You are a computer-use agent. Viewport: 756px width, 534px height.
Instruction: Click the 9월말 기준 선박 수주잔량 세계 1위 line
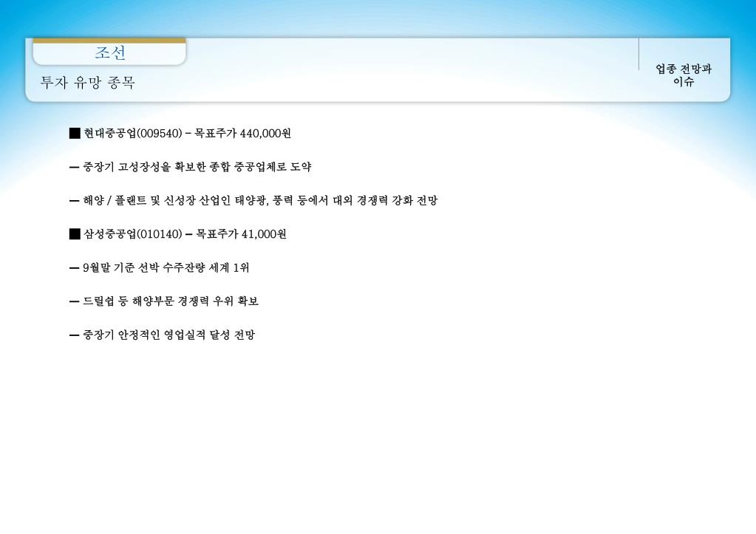160,267
